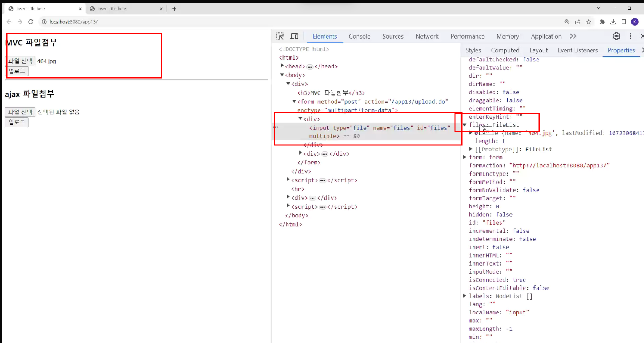644x343 pixels.
Task: Activate the inspect element picker icon
Action: click(x=280, y=36)
